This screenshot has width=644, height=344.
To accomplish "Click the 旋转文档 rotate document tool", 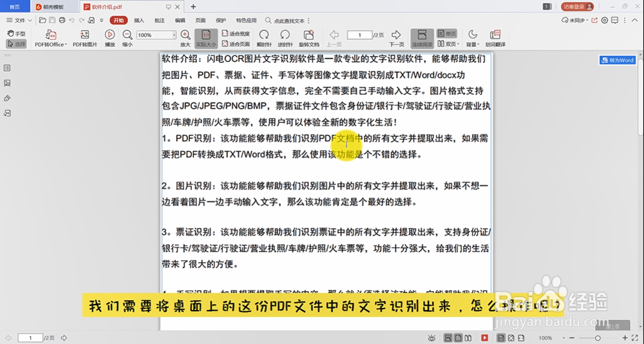I will [x=309, y=39].
